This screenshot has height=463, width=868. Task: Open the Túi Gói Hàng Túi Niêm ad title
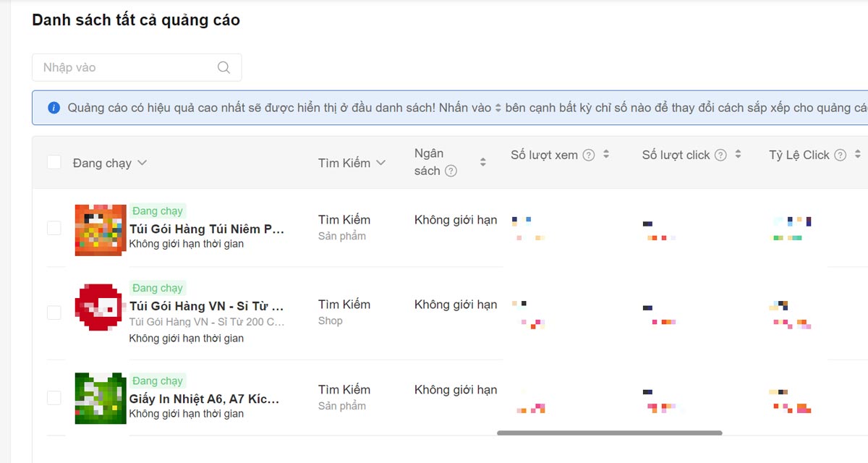[207, 229]
